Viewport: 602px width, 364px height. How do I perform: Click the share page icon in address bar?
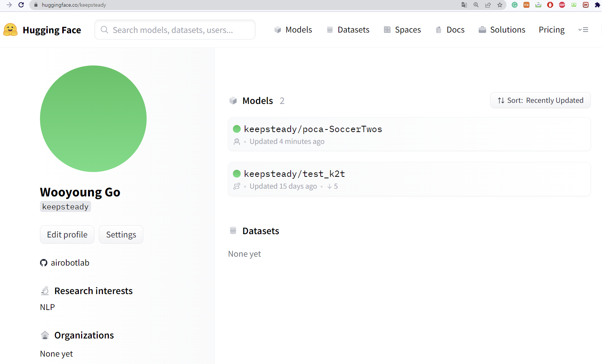coord(488,5)
